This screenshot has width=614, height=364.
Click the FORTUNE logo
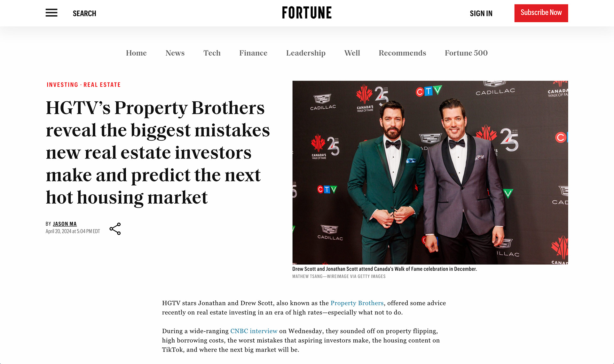point(307,13)
